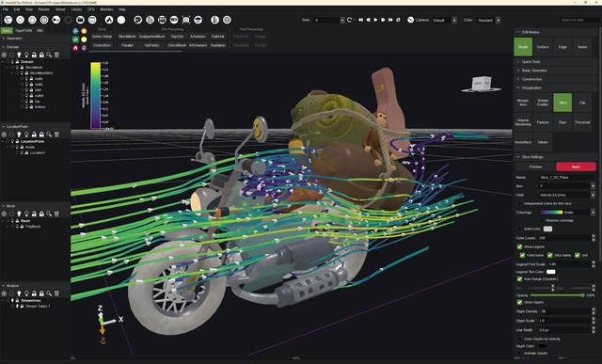Jump to the first time step
The image size is (602, 364).
pos(361,20)
